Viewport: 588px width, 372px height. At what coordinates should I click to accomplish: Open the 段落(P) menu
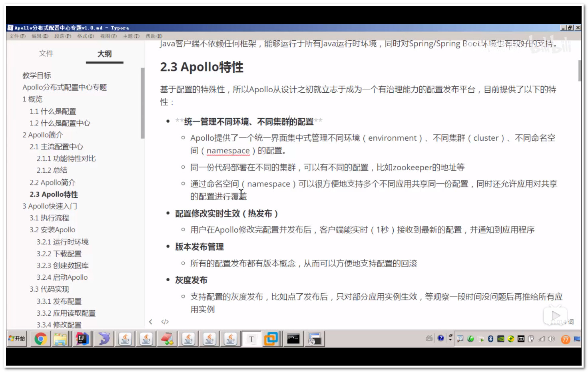(63, 36)
